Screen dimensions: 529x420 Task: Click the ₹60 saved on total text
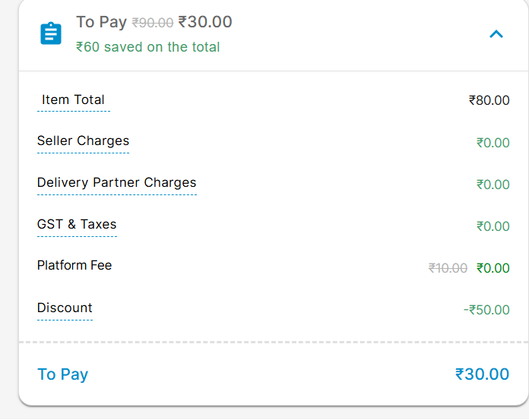coord(147,47)
